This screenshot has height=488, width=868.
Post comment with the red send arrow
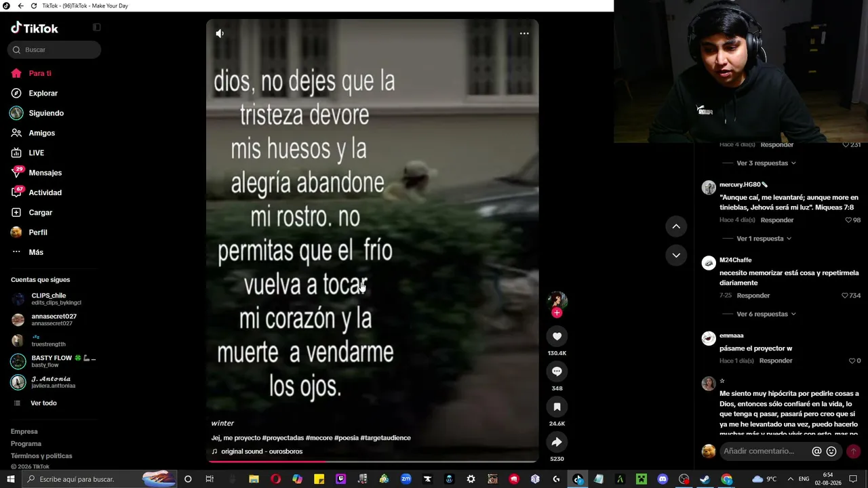coord(853,451)
